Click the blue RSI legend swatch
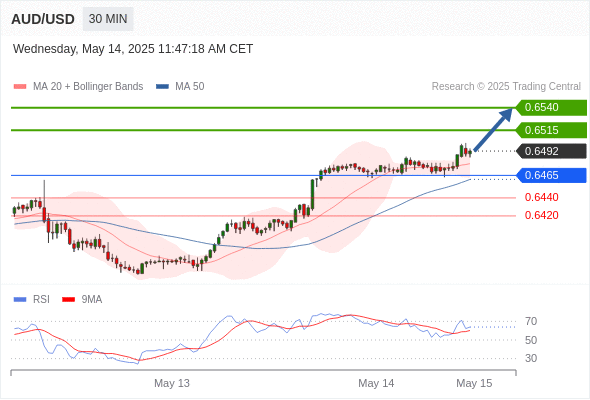590x400 pixels. point(20,300)
